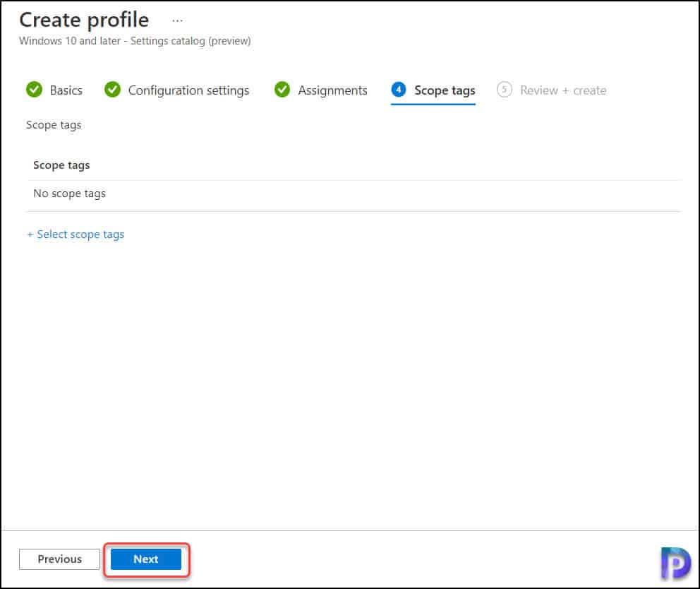
Task: Navigate to Review + create
Action: point(563,90)
